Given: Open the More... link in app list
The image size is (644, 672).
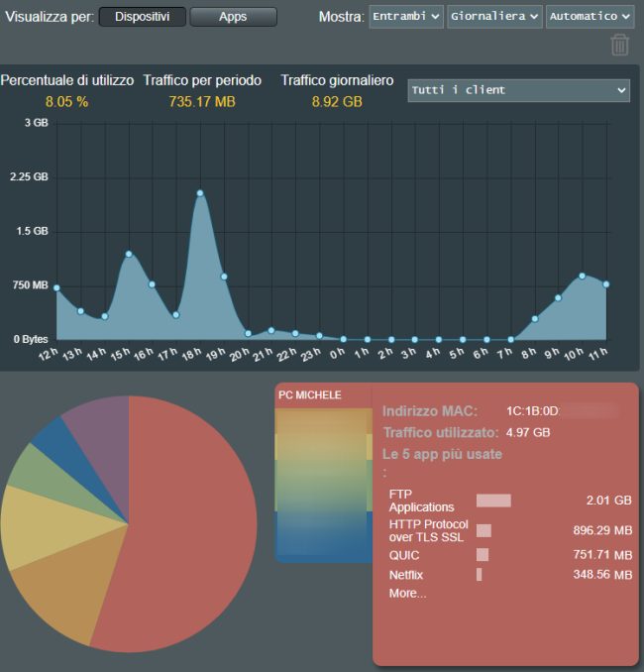Looking at the screenshot, I should click(x=407, y=593).
